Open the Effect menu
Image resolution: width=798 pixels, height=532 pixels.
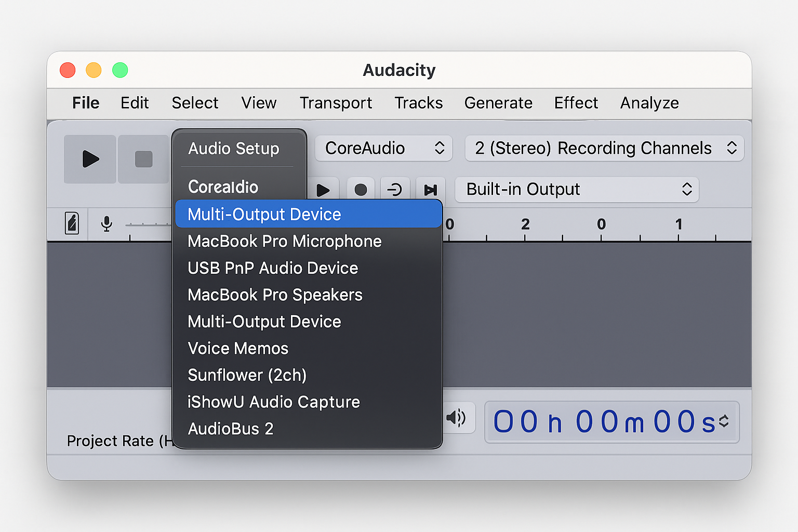pos(576,103)
